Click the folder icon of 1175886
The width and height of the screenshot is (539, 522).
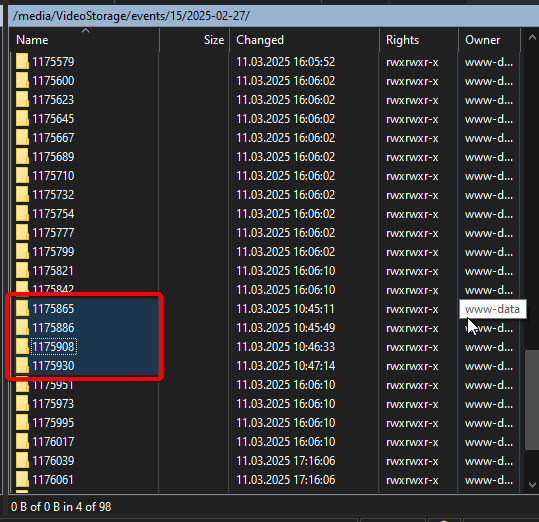[x=22, y=328]
